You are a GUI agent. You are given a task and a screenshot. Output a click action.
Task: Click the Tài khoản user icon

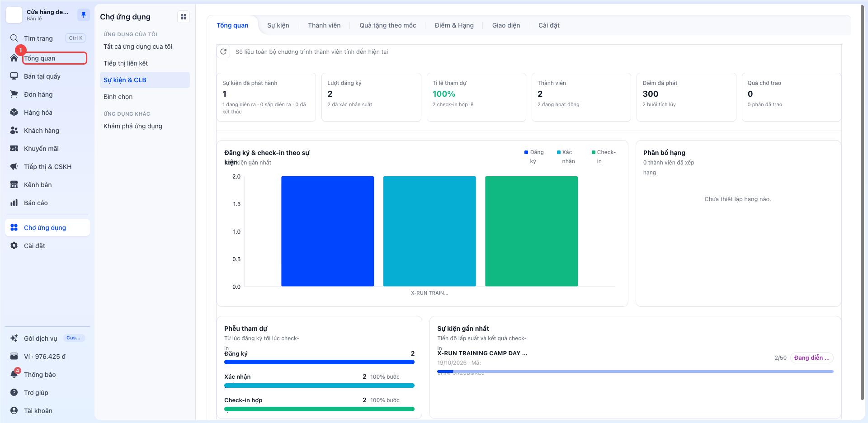point(14,410)
